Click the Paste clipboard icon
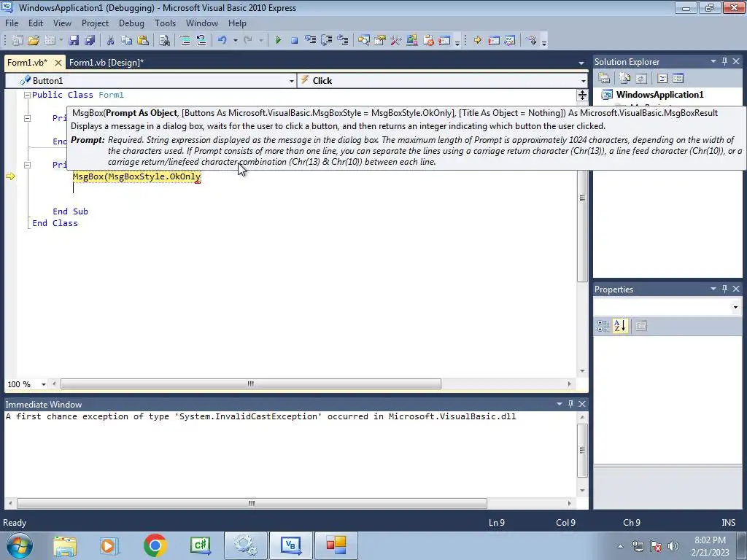The width and height of the screenshot is (747, 560). [x=142, y=41]
